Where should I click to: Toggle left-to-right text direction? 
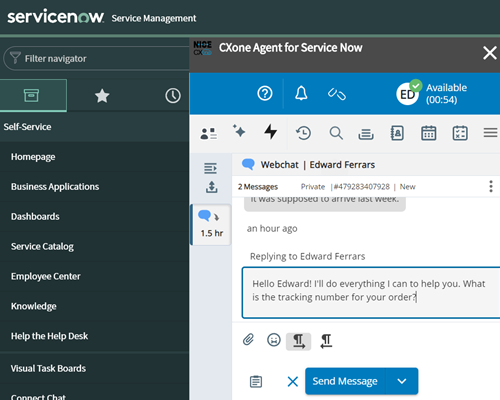[298, 342]
